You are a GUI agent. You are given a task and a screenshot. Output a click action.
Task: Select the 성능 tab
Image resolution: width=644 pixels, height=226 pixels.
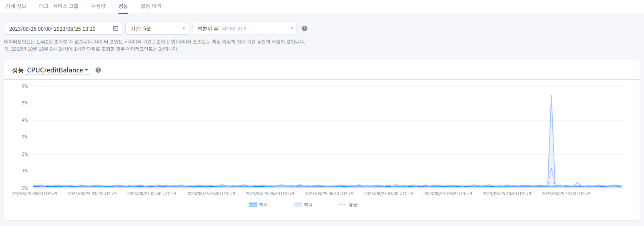click(x=123, y=6)
